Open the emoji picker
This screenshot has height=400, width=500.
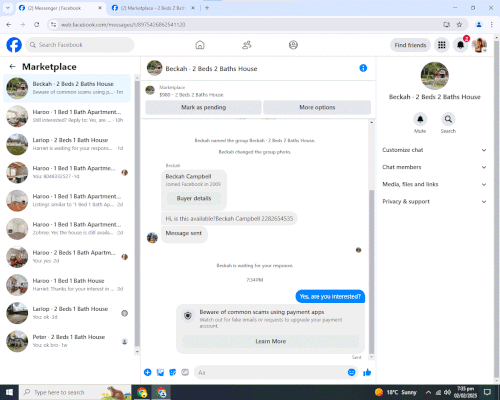(x=351, y=372)
